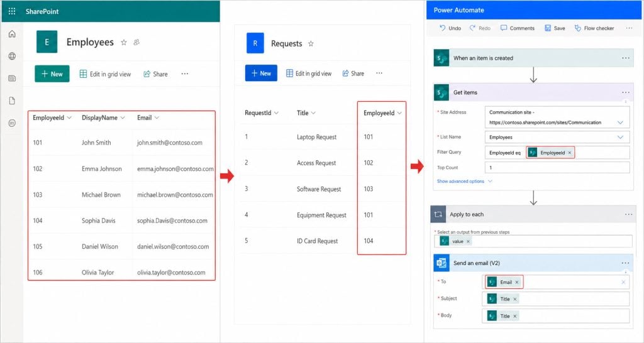This screenshot has width=644, height=343.
Task: Open ellipsis menu on Get items action
Action: [x=626, y=93]
